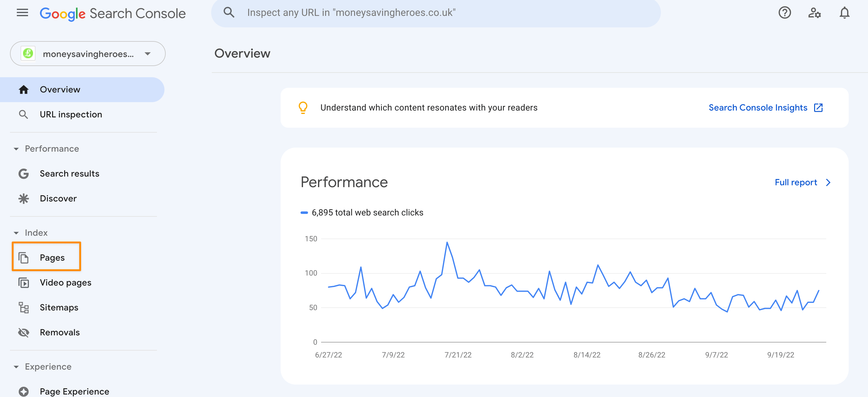Screen dimensions: 868x397
Task: Open Search Console Insights link
Action: tap(766, 107)
